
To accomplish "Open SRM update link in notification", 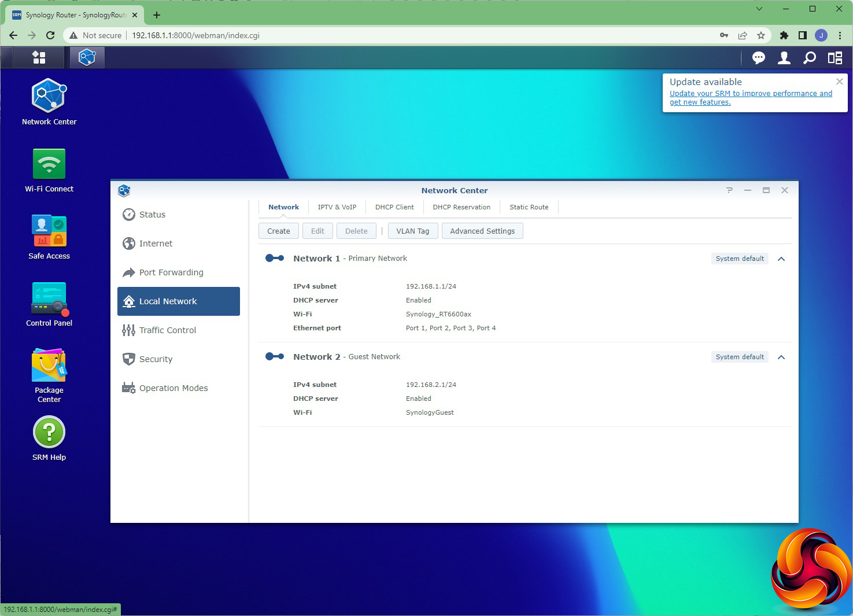I will click(x=751, y=98).
